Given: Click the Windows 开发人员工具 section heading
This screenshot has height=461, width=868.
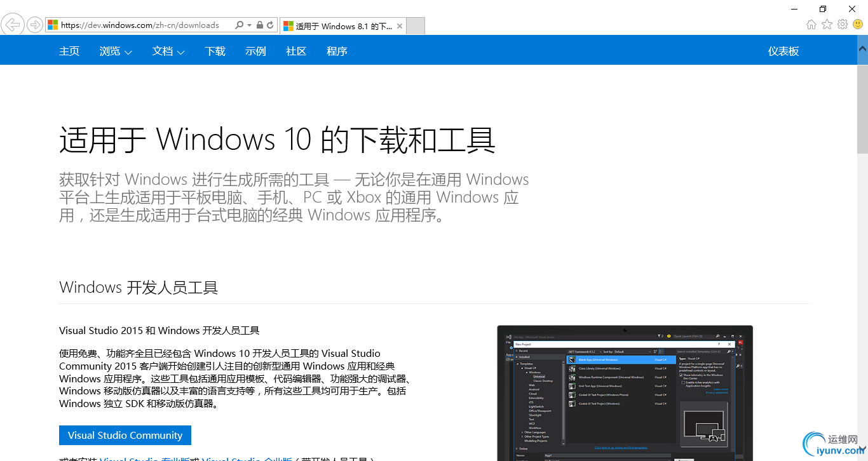Looking at the screenshot, I should (139, 288).
